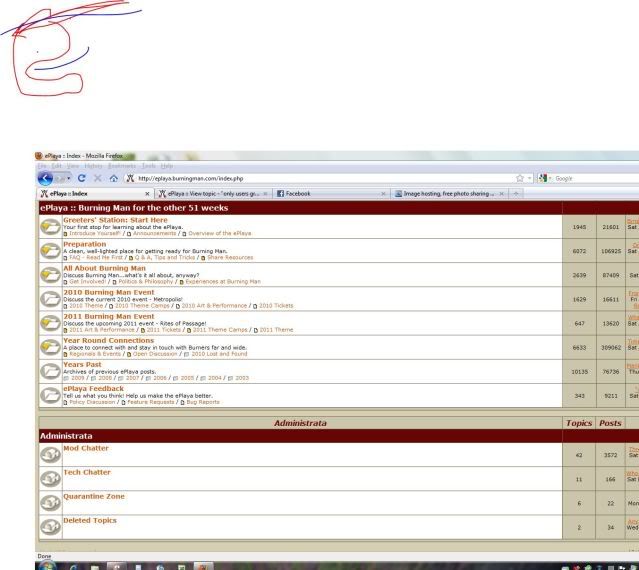The height and width of the screenshot is (570, 639).
Task: Select the ePlaya :: Index tab
Action: coord(95,194)
